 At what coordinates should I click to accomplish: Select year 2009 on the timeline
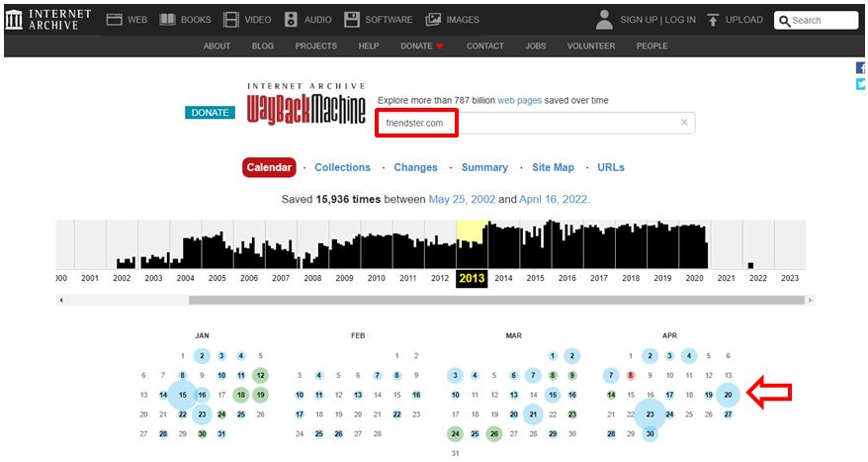point(344,278)
